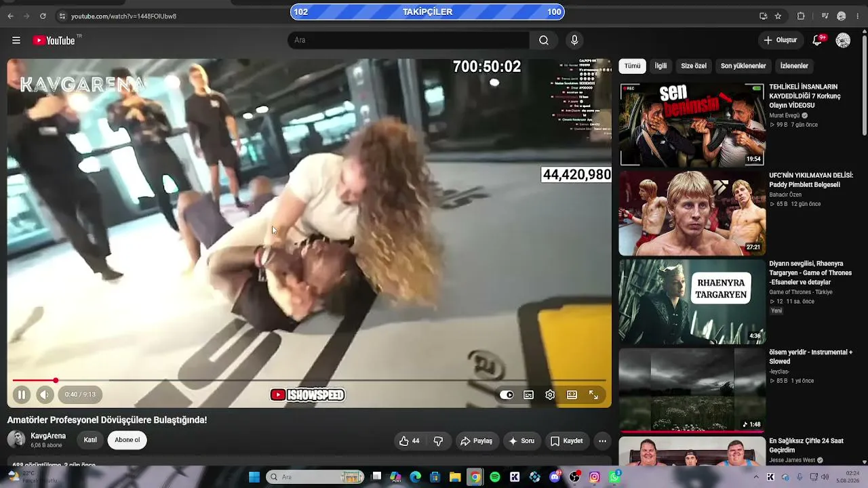Open 'ölsem yeridir' video thumbnail
The height and width of the screenshot is (488, 868).
(692, 390)
